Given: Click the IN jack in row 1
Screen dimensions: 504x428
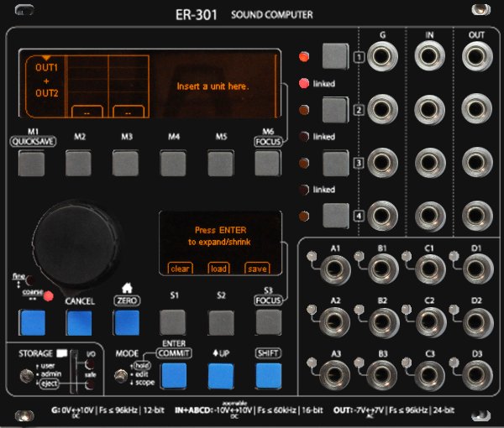Looking at the screenshot, I should point(429,56).
